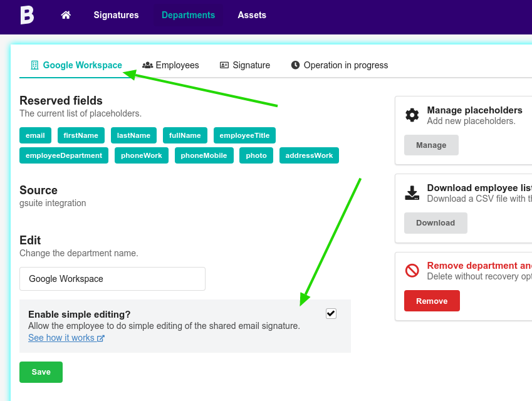Switch to the Employees tab

pyautogui.click(x=170, y=65)
